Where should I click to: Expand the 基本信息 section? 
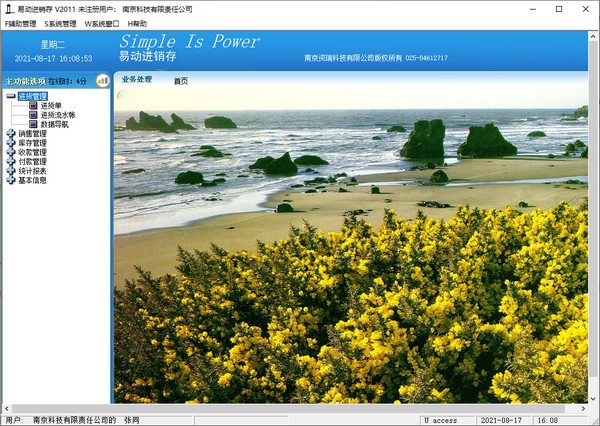[11, 181]
